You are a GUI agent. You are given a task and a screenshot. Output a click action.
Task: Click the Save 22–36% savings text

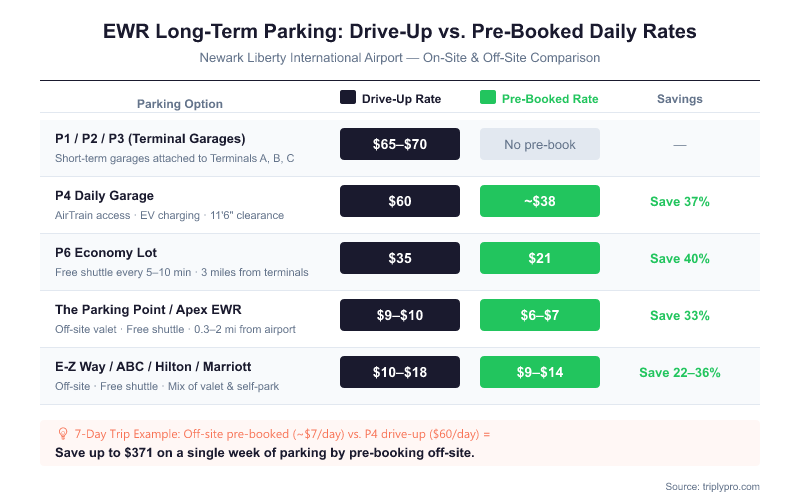tap(680, 373)
